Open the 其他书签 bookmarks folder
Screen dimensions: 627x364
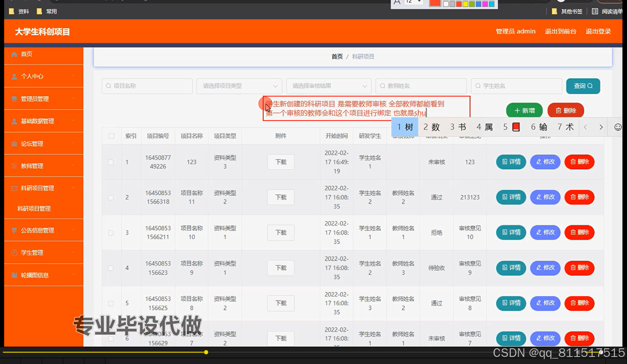567,12
